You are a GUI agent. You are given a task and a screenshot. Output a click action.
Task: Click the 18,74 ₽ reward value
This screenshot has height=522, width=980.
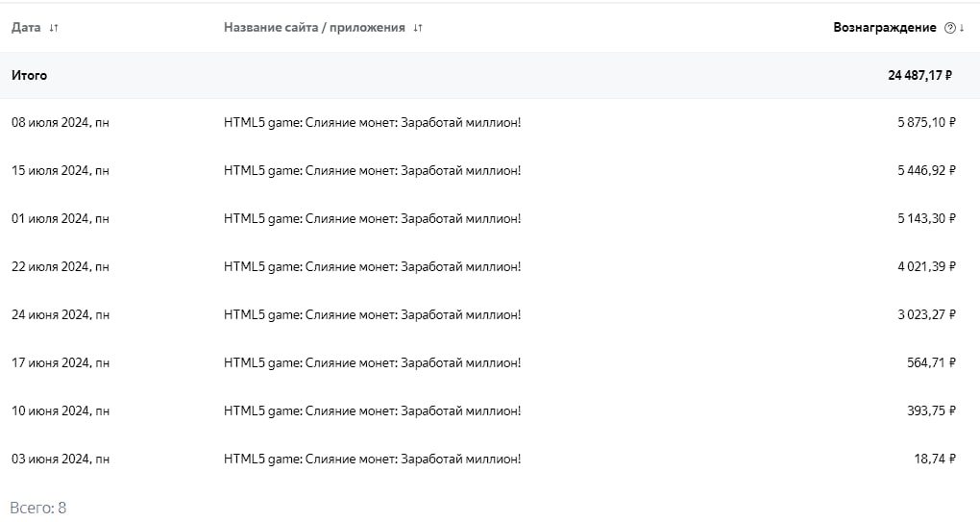(934, 459)
